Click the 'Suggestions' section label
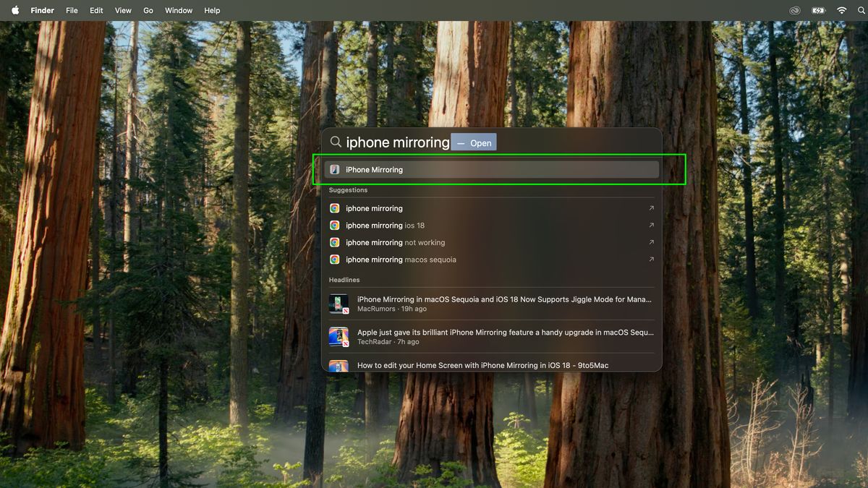The height and width of the screenshot is (488, 868). (x=348, y=190)
